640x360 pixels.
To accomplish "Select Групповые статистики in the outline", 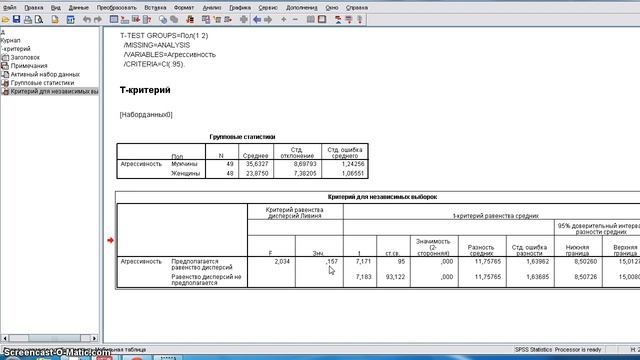I will tap(42, 83).
